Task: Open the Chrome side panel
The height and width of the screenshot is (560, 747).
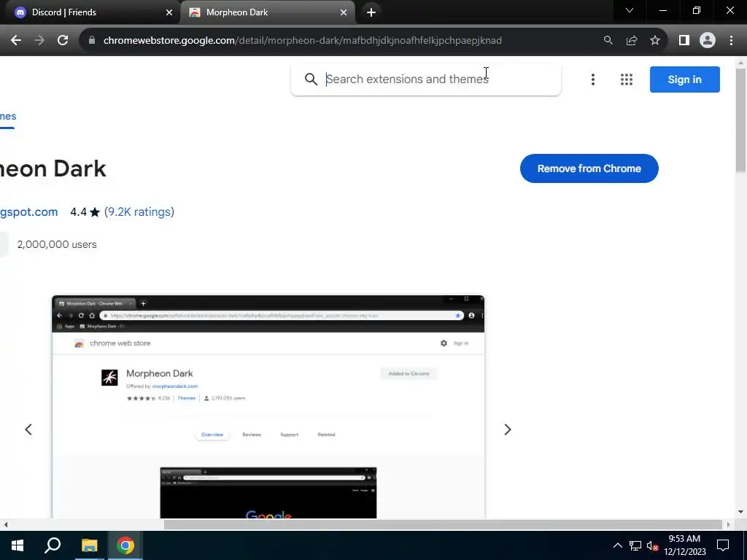Action: [684, 41]
